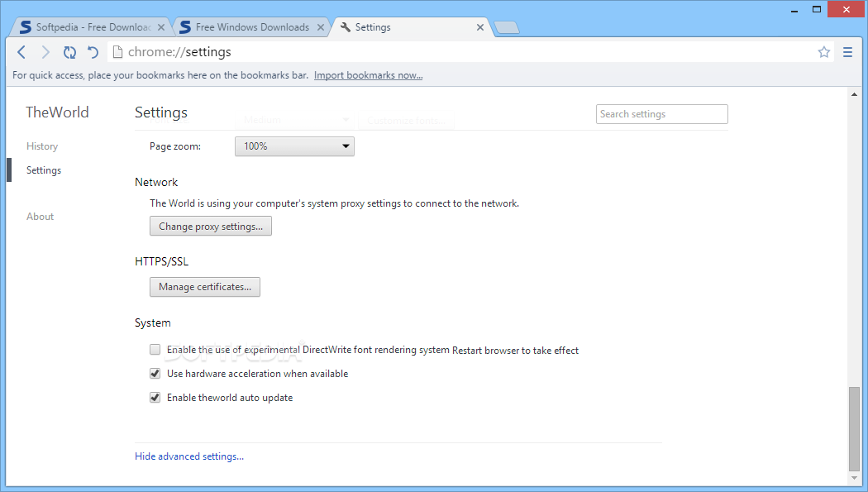Image resolution: width=868 pixels, height=492 pixels.
Task: Close the Softpedia - Free Download tab
Action: click(161, 27)
